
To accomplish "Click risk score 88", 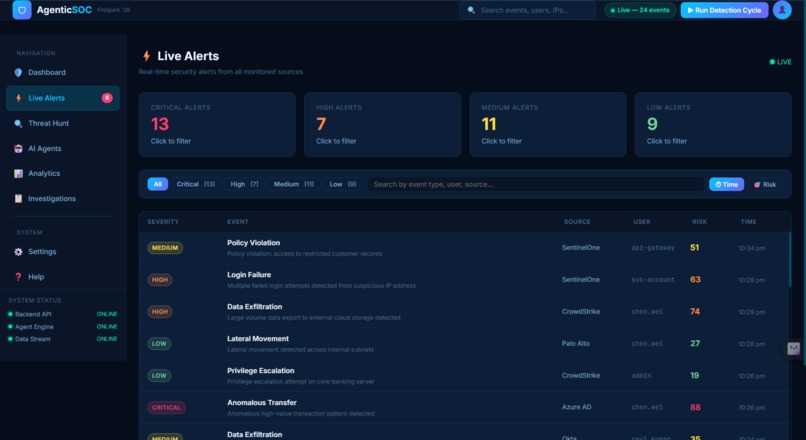I will (695, 407).
